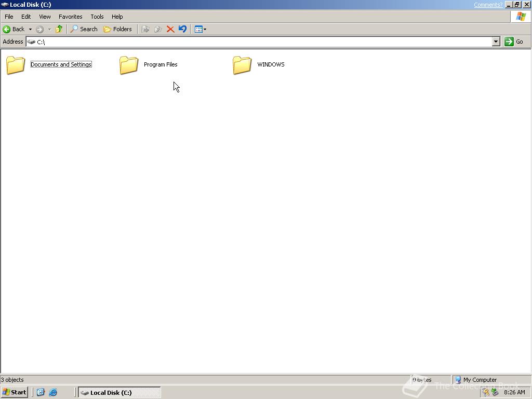Click Local Disk (C:) taskbar button
The width and height of the screenshot is (532, 399).
pos(119,393)
